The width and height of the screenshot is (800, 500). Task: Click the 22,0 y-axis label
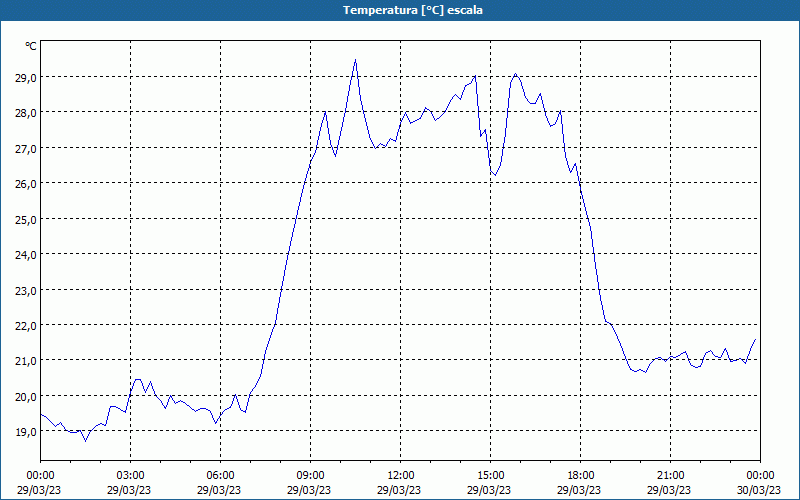(26, 326)
